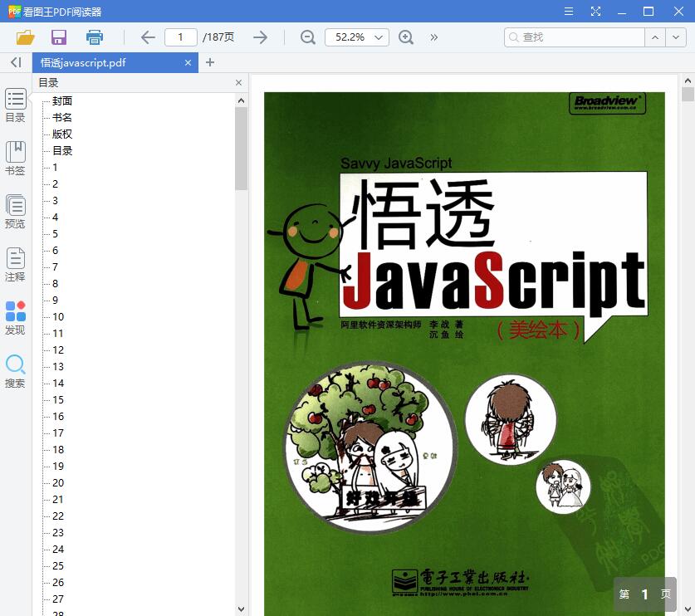The width and height of the screenshot is (695, 616).
Task: Open the 预览 thumbnails panel
Action: pos(16,212)
